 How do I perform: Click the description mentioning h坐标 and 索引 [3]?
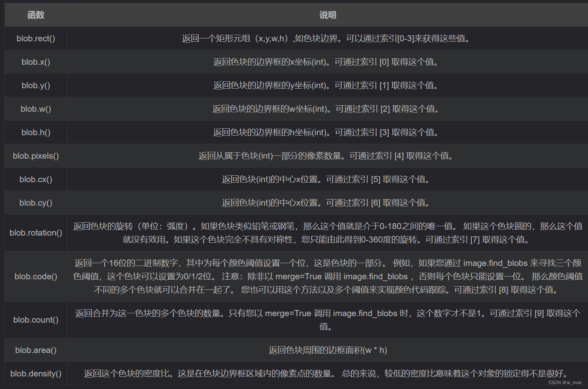tap(327, 132)
